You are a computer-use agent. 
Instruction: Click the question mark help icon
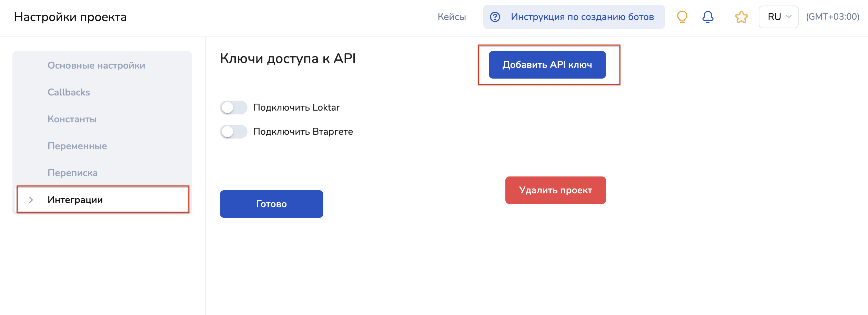tap(495, 17)
